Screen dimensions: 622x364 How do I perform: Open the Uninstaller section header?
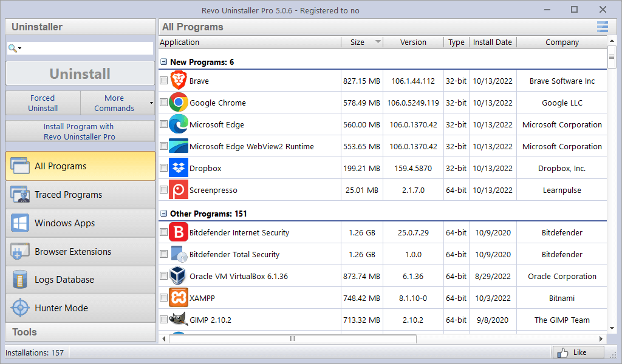click(x=81, y=27)
